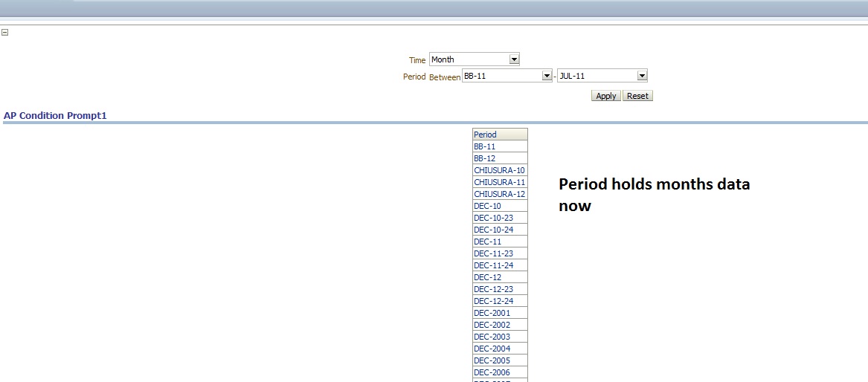This screenshot has height=382, width=868.
Task: Click the Between operator label
Action: coord(445,77)
